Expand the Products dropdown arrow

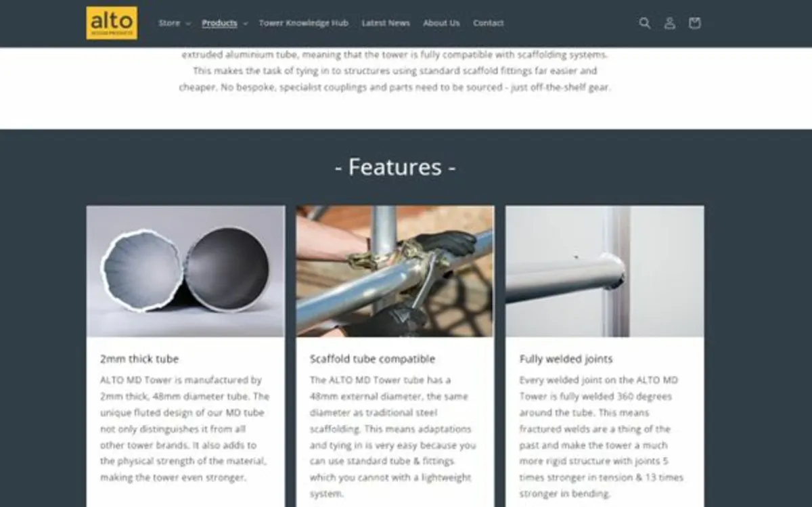pyautogui.click(x=245, y=24)
